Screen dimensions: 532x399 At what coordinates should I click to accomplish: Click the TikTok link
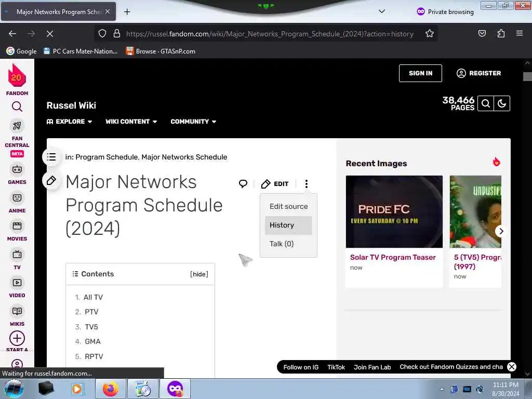336,367
